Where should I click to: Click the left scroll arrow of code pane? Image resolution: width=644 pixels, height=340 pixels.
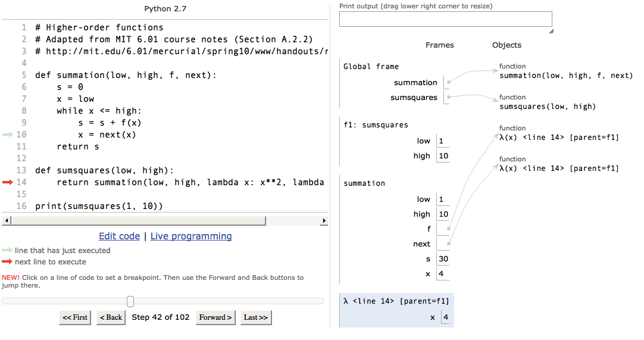pyautogui.click(x=6, y=221)
